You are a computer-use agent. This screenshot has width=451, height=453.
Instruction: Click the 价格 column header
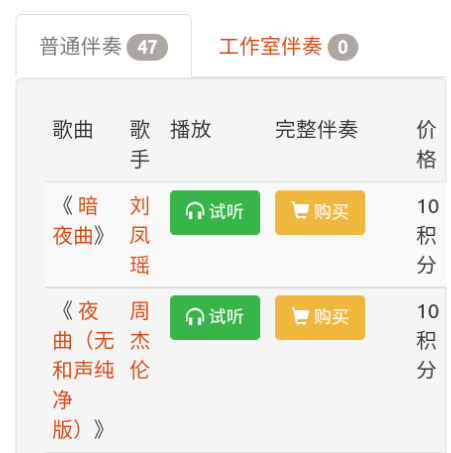coord(426,144)
